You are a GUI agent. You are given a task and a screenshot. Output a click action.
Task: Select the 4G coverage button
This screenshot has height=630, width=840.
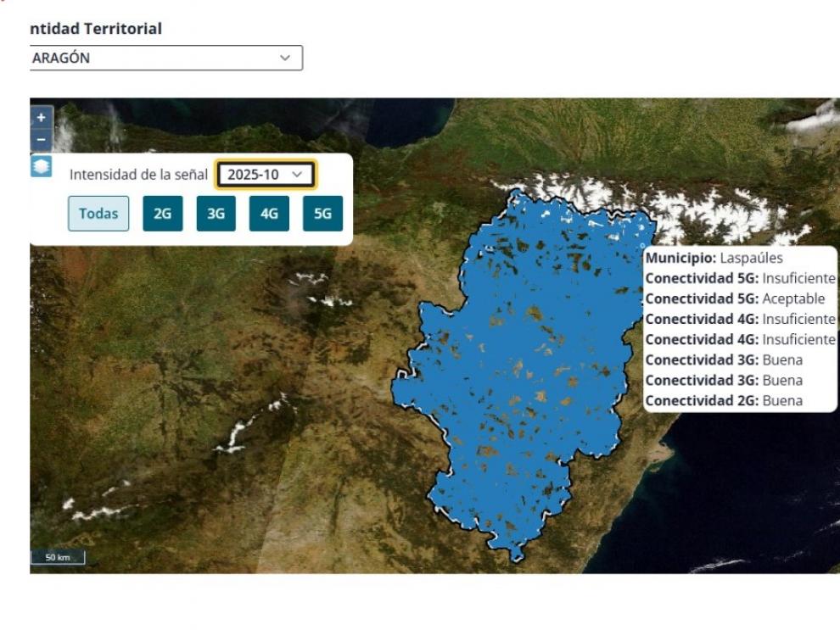tap(269, 214)
